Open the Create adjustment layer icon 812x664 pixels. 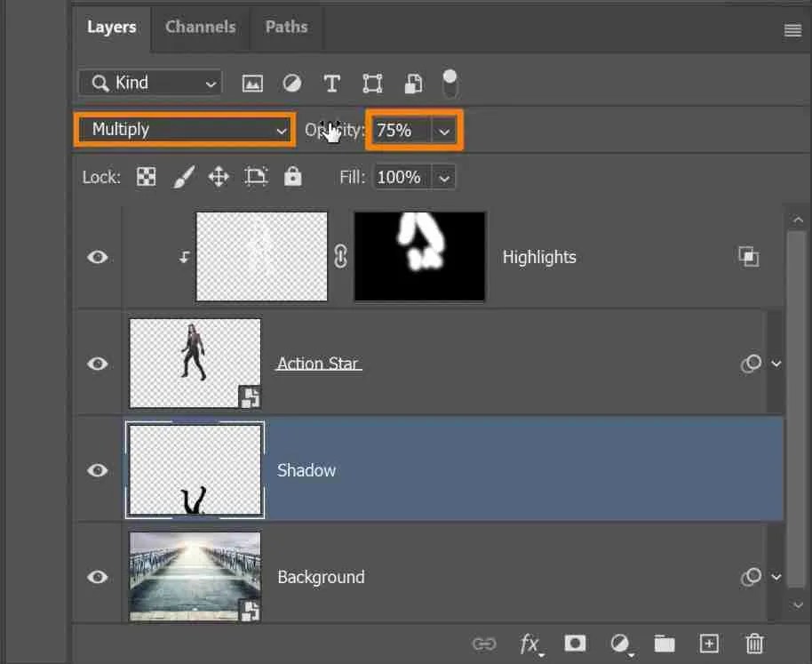coord(620,644)
